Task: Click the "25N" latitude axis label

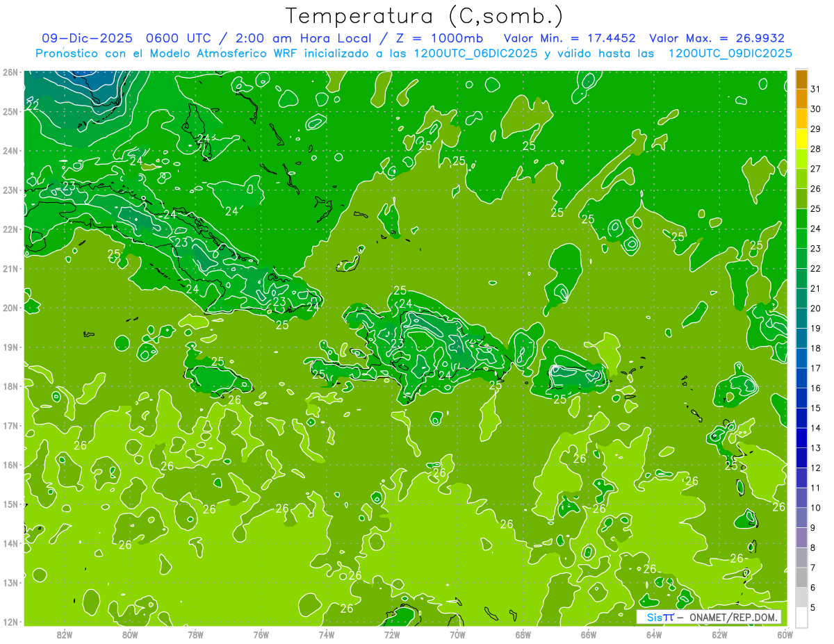Action: 10,111
